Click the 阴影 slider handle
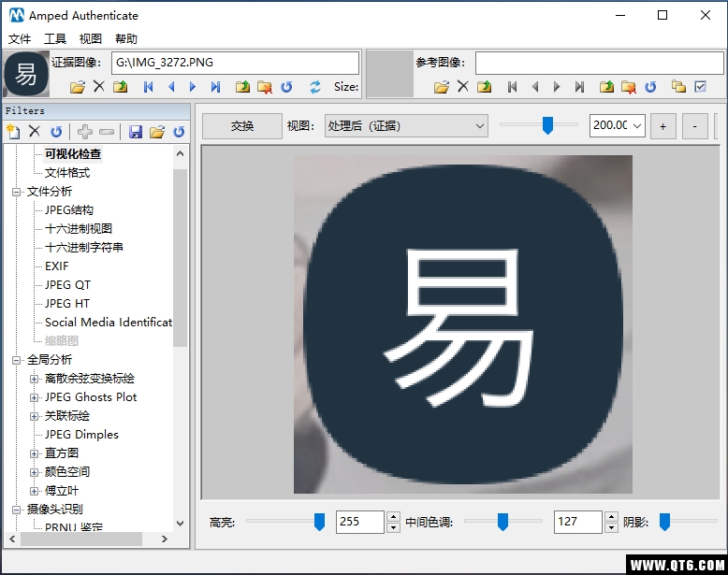 pos(665,522)
